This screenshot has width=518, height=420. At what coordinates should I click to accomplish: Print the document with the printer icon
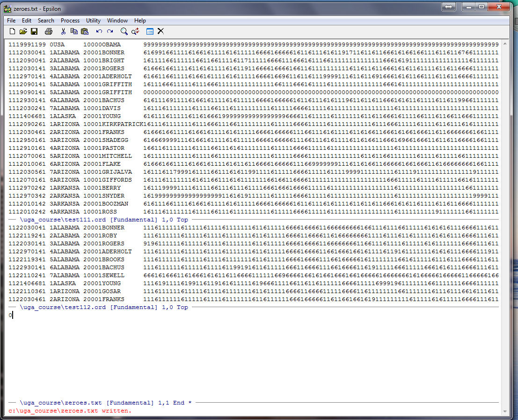pyautogui.click(x=49, y=31)
